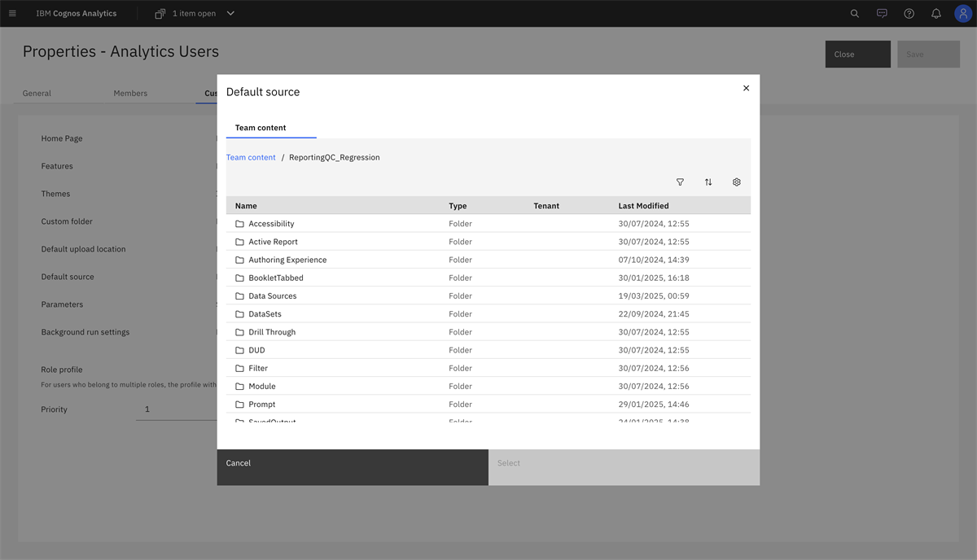
Task: Click ReportingQC_Regression breadcrumb text
Action: pyautogui.click(x=335, y=157)
